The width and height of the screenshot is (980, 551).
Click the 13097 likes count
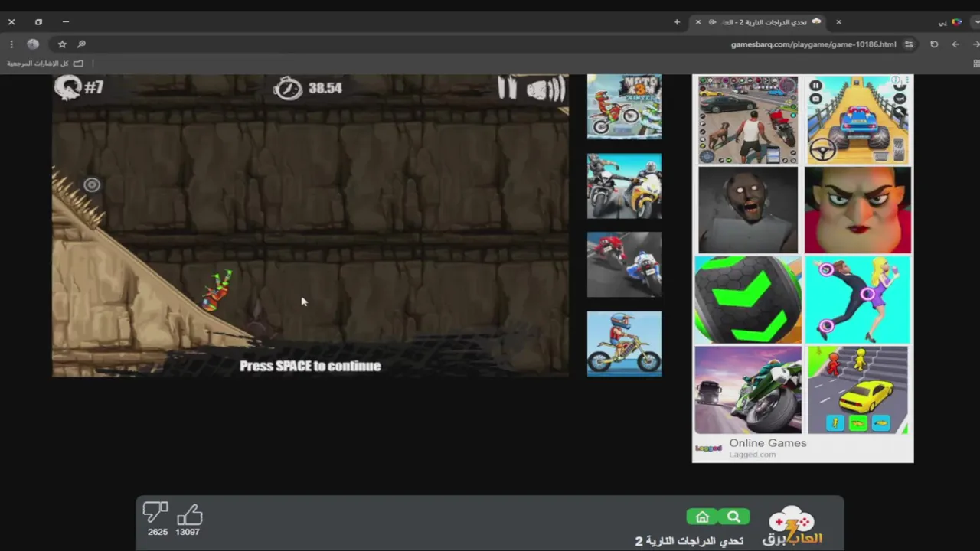coord(188,532)
